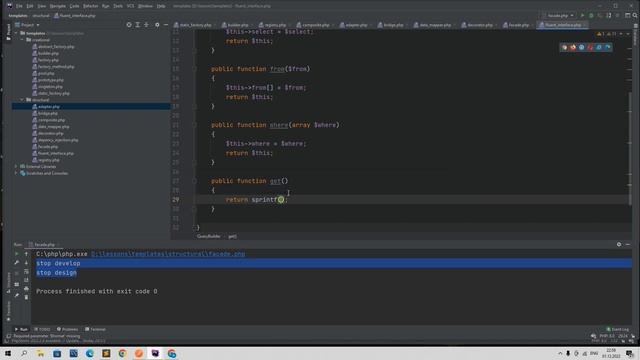Click scroll up arrow in Run panel
The width and height of the screenshot is (640, 360).
[x=26, y=254]
